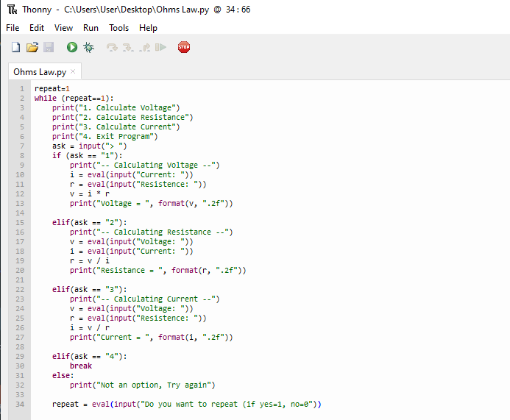Click the 'break' statement
510x420 pixels.
81,366
